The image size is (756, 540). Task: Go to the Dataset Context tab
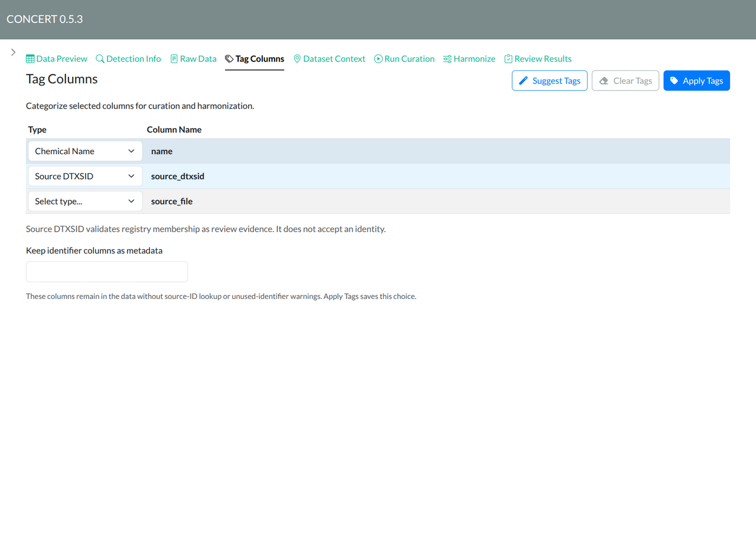(330, 58)
